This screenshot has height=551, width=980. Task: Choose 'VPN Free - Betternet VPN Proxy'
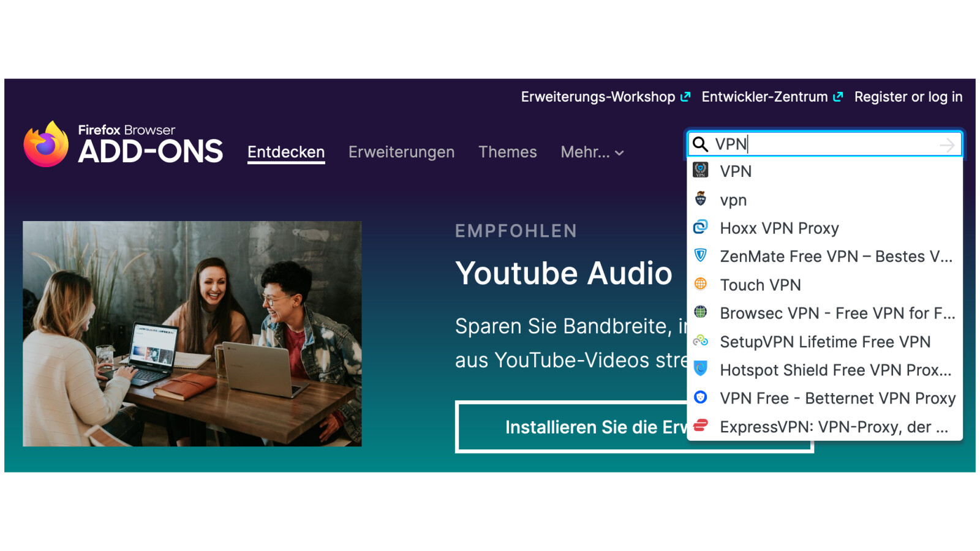pyautogui.click(x=824, y=398)
